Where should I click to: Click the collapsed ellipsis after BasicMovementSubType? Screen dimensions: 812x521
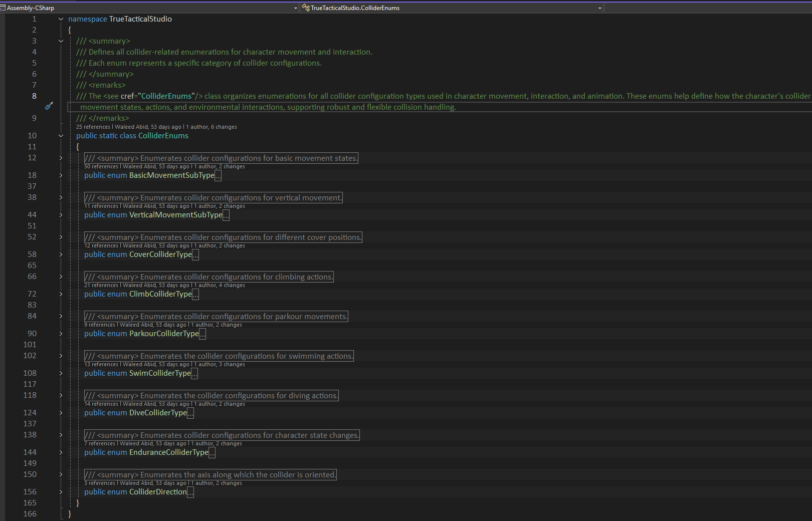click(218, 176)
